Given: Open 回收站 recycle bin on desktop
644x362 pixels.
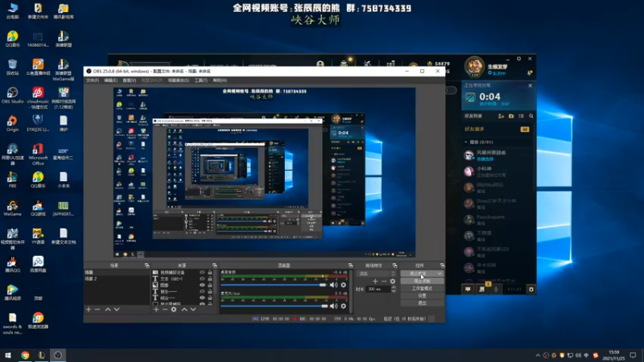Looking at the screenshot, I should [x=12, y=68].
